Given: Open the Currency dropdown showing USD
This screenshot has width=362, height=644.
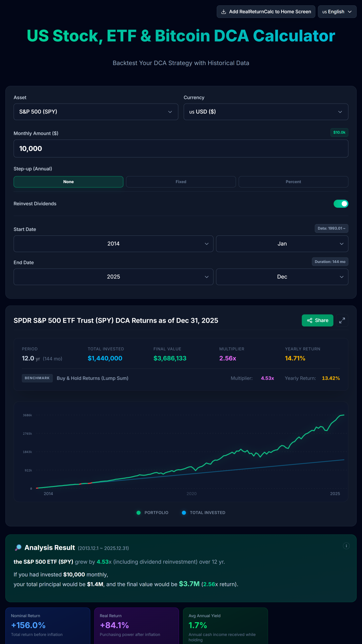Looking at the screenshot, I should point(266,112).
